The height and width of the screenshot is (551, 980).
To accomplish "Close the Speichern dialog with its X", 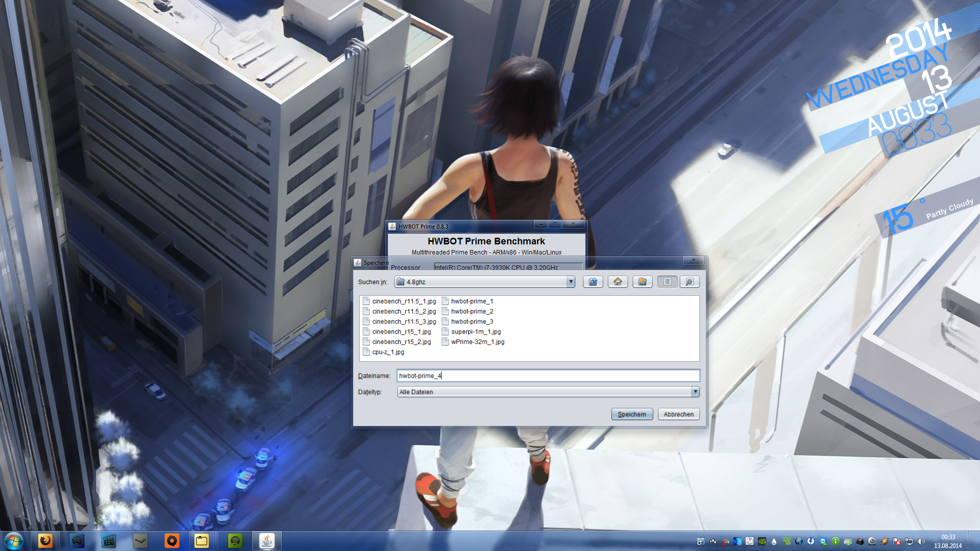I will [693, 260].
